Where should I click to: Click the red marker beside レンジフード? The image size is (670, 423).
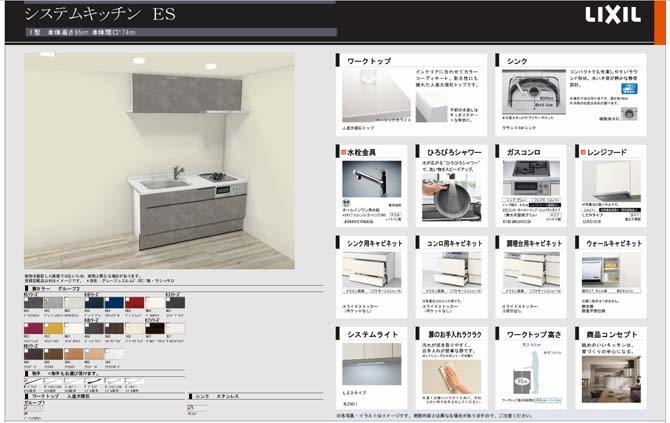(x=583, y=152)
